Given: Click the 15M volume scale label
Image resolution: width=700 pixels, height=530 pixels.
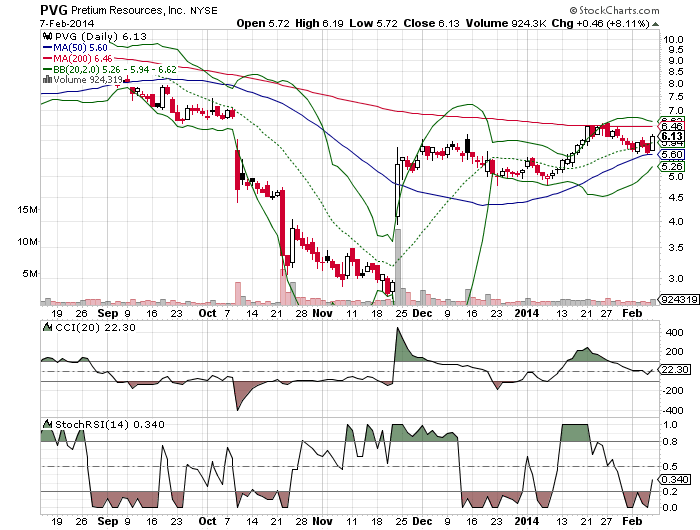Looking at the screenshot, I should (x=27, y=209).
